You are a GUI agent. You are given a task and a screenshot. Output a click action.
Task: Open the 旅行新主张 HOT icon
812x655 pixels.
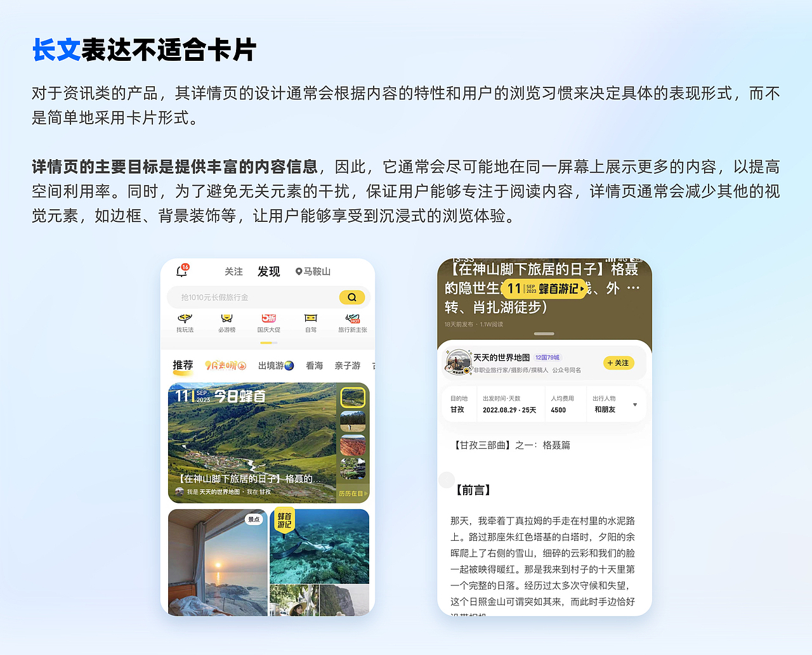pyautogui.click(x=353, y=323)
